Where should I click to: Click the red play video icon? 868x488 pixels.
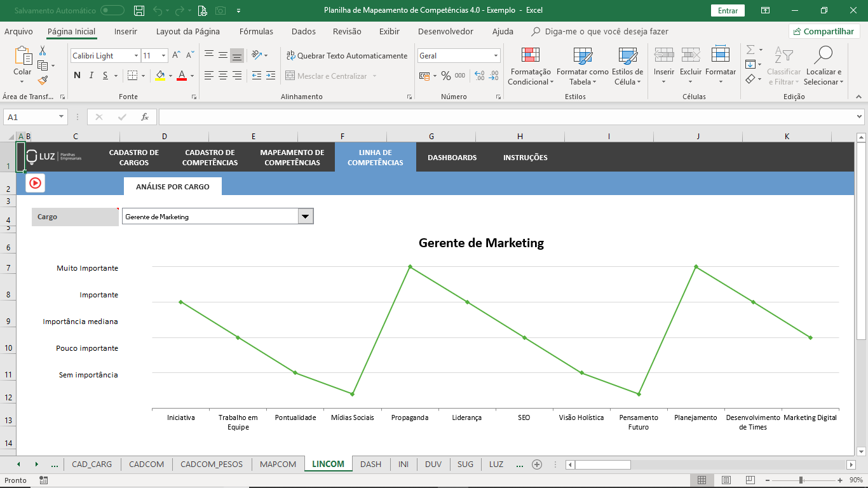pos(35,183)
